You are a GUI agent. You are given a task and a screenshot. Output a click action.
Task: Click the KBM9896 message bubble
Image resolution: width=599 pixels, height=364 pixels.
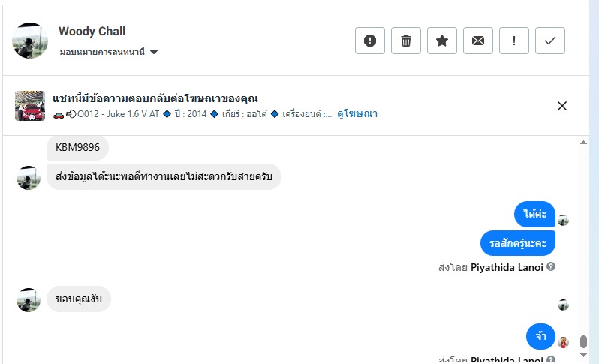tap(78, 146)
